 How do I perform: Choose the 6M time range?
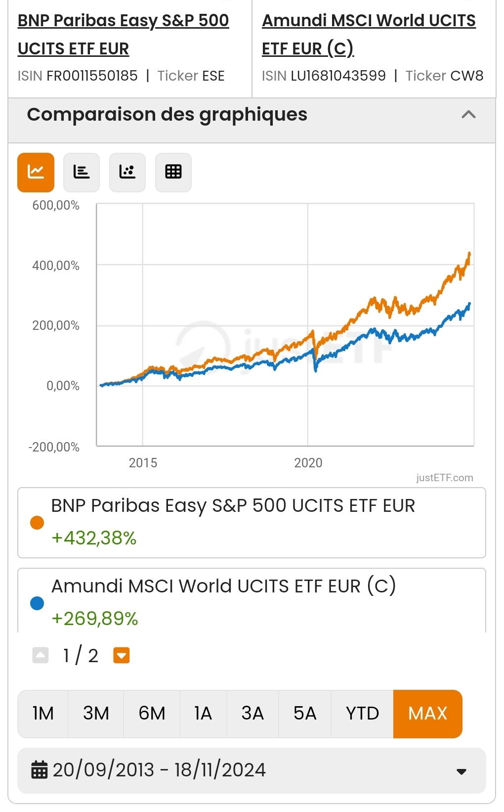tap(152, 714)
